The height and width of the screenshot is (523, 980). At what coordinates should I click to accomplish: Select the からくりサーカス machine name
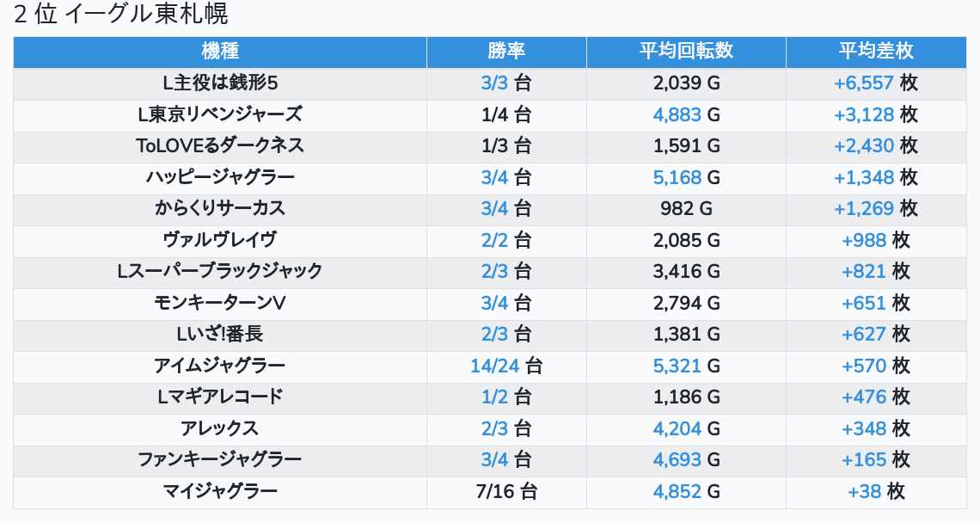coord(220,208)
